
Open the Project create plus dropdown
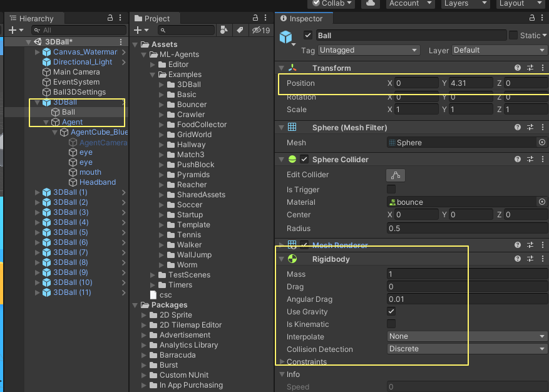[x=141, y=30]
